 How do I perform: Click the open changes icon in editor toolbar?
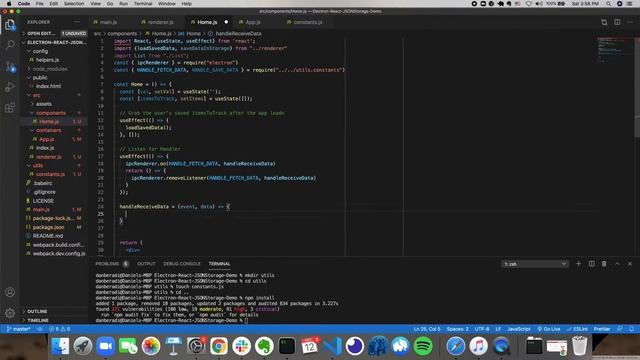coord(604,22)
